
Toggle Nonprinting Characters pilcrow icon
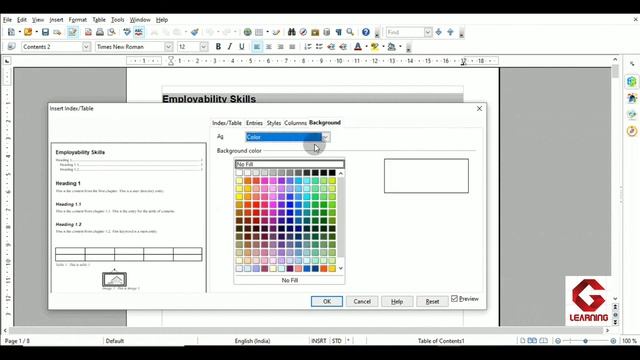[338, 32]
